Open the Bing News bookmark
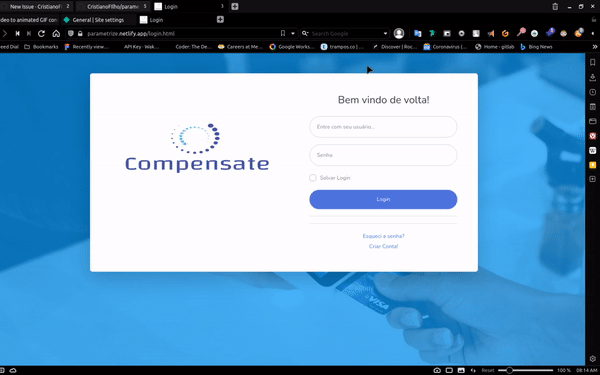Viewport: 600px width, 375px height. tap(536, 47)
